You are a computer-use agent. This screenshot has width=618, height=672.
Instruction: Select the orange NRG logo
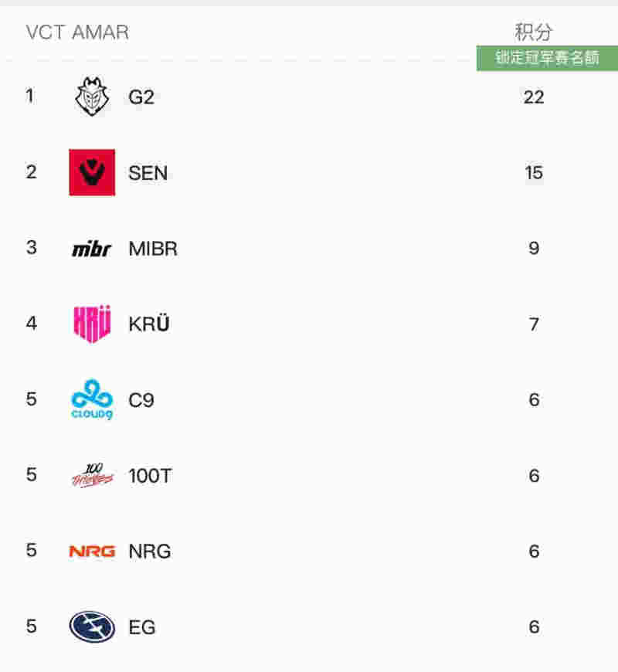click(x=92, y=552)
